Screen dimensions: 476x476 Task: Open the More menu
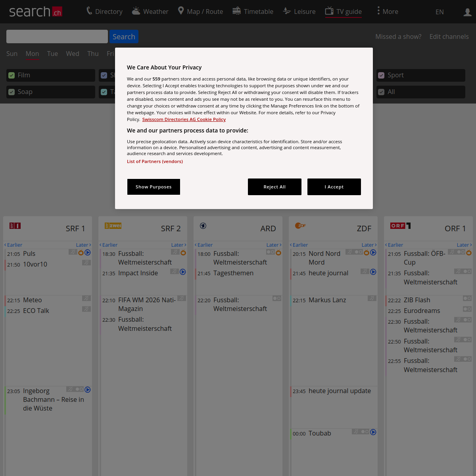pos(387,12)
